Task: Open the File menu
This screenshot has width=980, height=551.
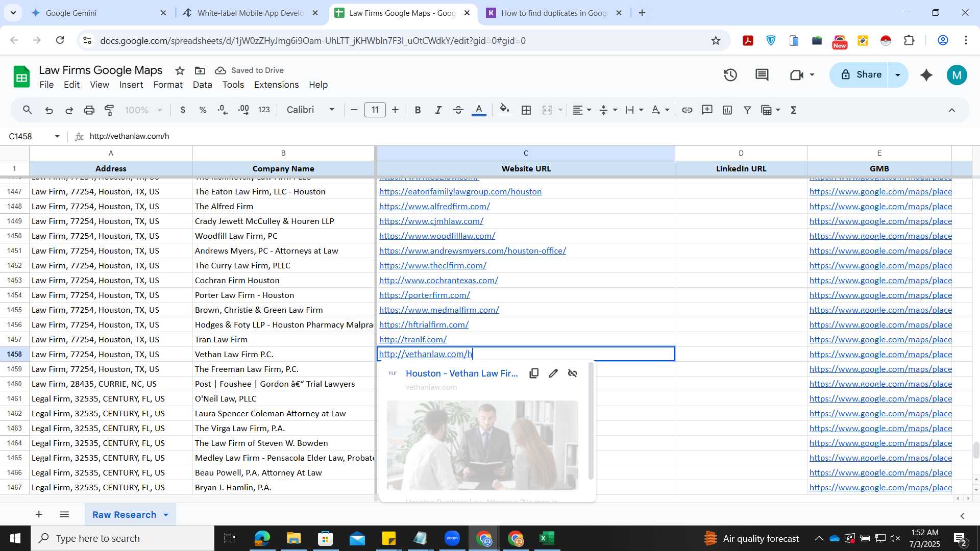Action: point(46,85)
